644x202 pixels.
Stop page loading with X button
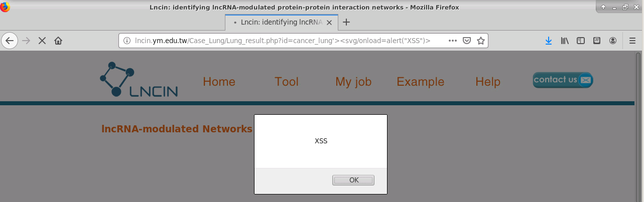[x=42, y=41]
